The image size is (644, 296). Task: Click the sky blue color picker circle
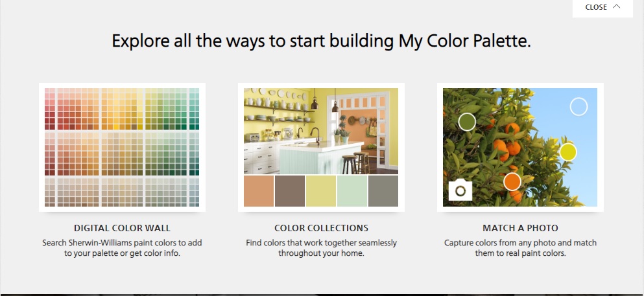pyautogui.click(x=578, y=107)
